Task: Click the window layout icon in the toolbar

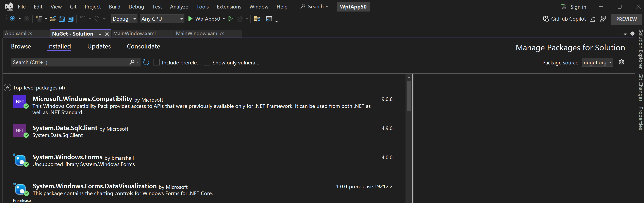Action: [x=269, y=19]
